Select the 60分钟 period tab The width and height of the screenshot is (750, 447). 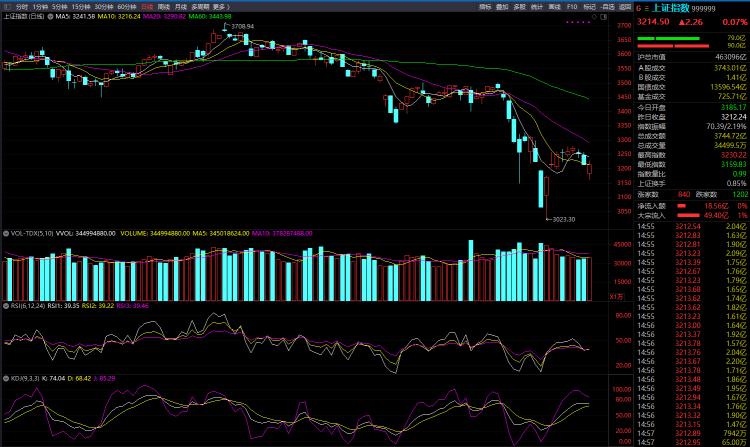tap(126, 7)
